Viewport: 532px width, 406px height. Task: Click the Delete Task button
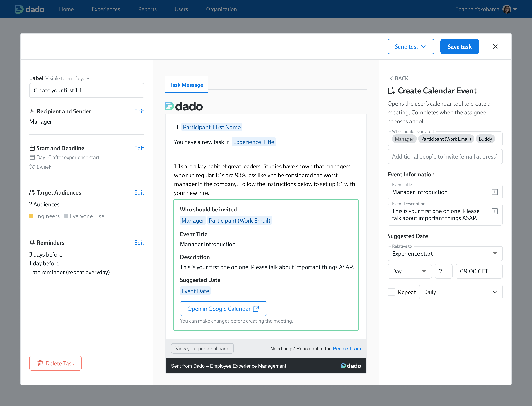click(x=55, y=363)
